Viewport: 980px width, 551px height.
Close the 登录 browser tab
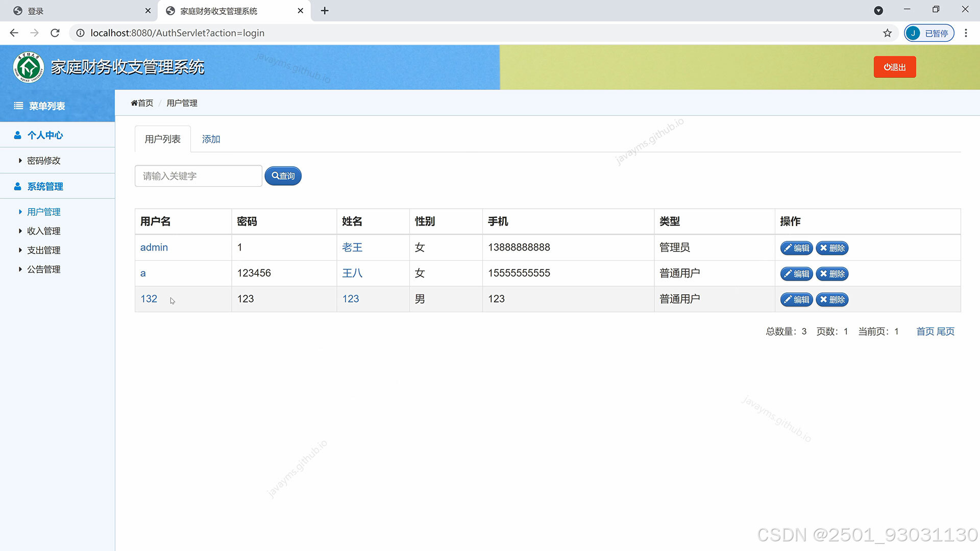(148, 11)
